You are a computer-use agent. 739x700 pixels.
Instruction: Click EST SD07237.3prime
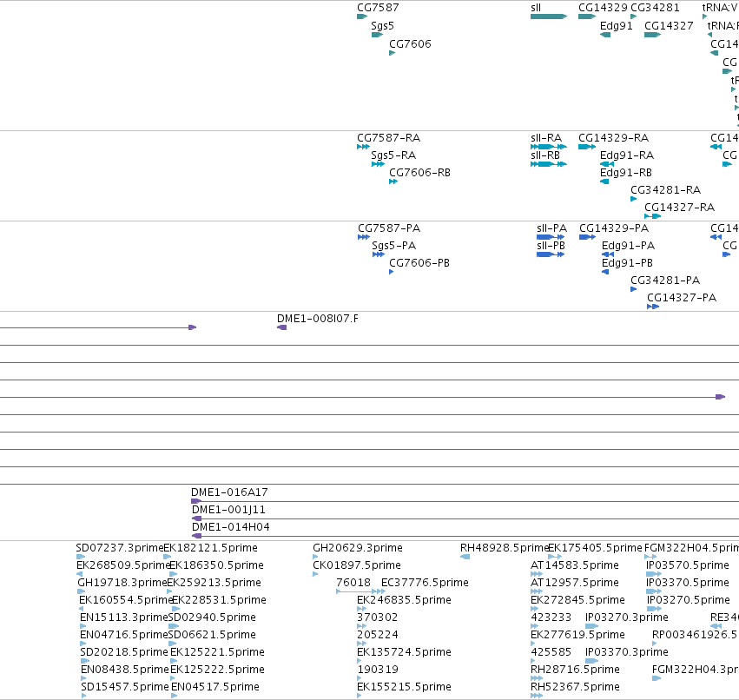pos(119,548)
